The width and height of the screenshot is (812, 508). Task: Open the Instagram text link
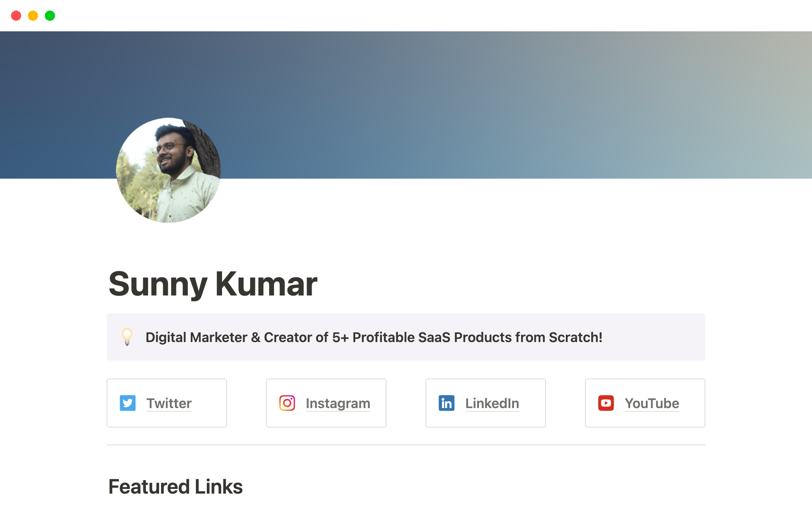[x=337, y=403]
